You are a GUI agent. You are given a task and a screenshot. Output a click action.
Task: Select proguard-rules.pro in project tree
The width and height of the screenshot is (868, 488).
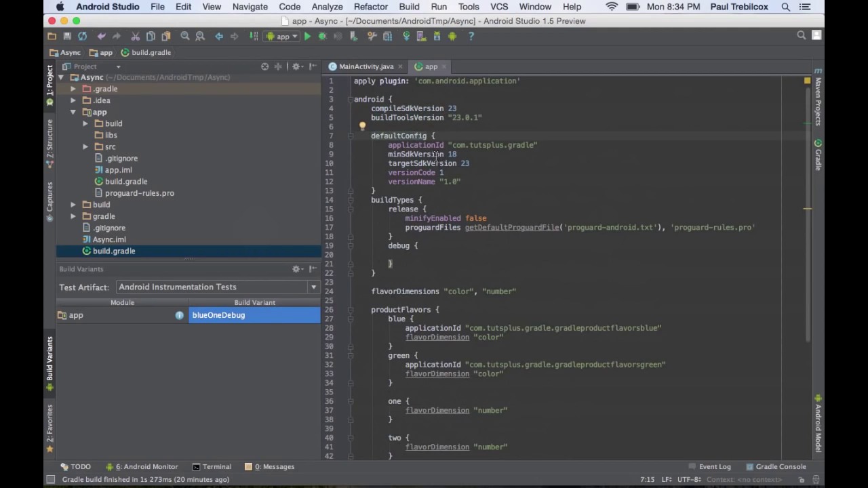139,193
